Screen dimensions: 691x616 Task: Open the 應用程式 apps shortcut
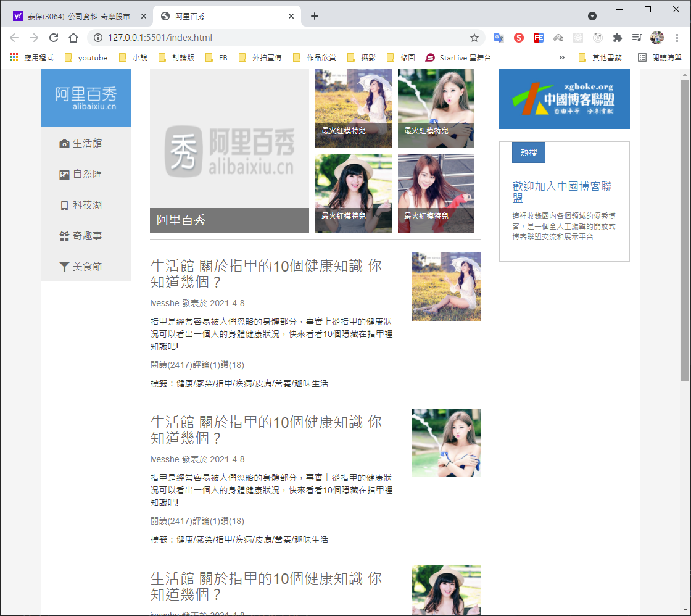pyautogui.click(x=31, y=58)
